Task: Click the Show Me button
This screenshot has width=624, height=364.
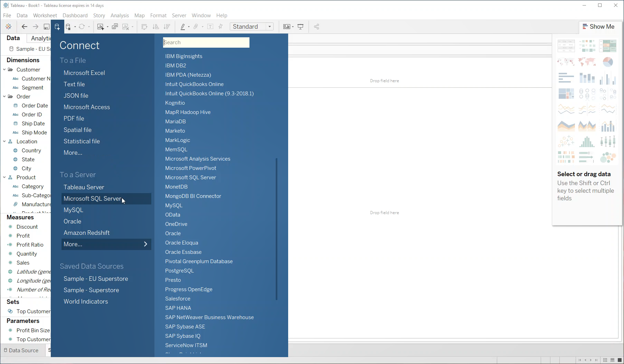Action: click(x=600, y=27)
